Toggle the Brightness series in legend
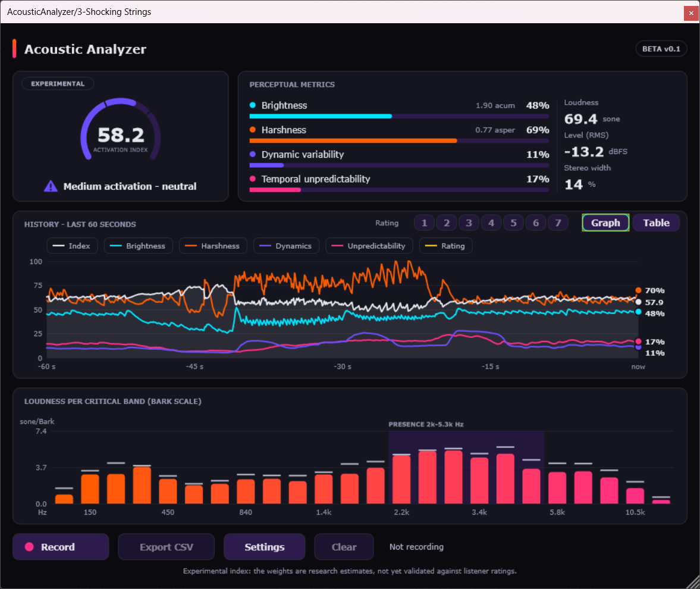Viewport: 700px width, 589px height. (x=139, y=246)
